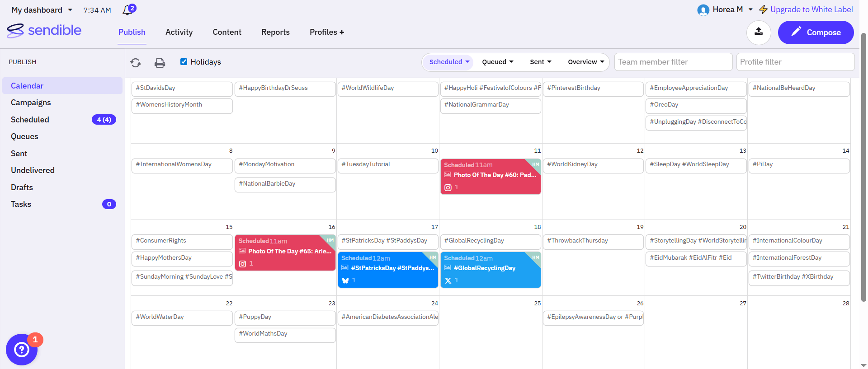This screenshot has height=369, width=868.
Task: Open the help chat bubble
Action: [x=22, y=350]
